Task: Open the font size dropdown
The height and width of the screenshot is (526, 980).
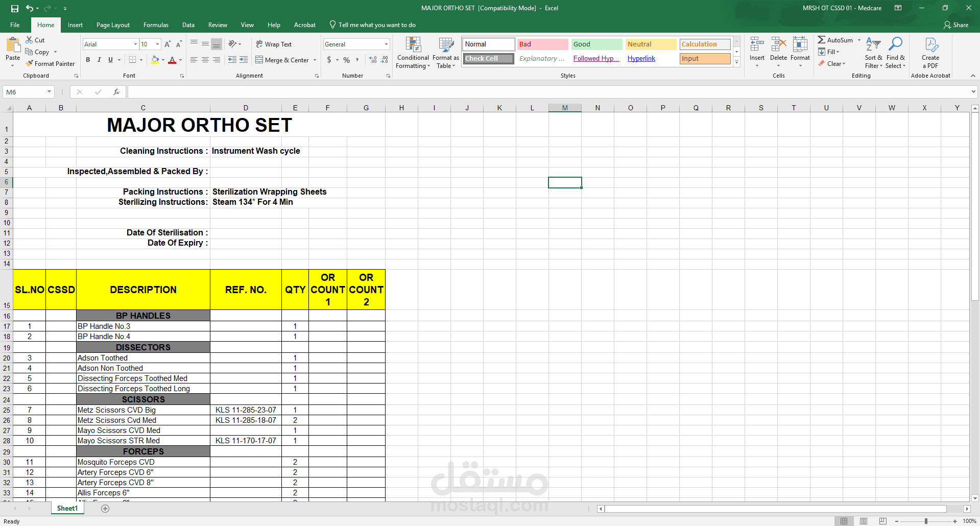Action: tap(157, 44)
